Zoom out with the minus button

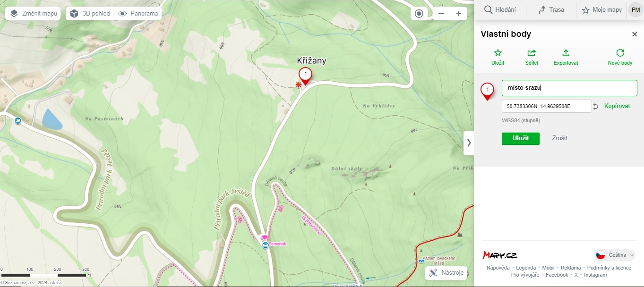pyautogui.click(x=441, y=14)
